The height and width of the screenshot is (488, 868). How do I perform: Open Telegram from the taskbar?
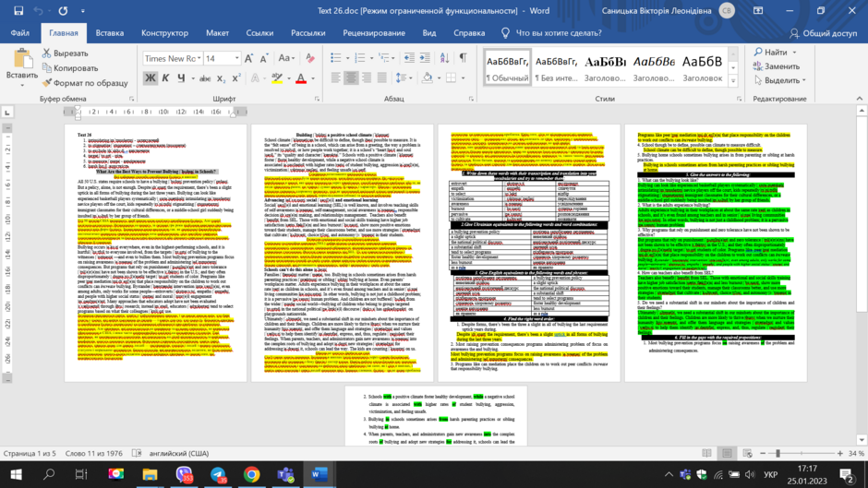[x=218, y=474]
